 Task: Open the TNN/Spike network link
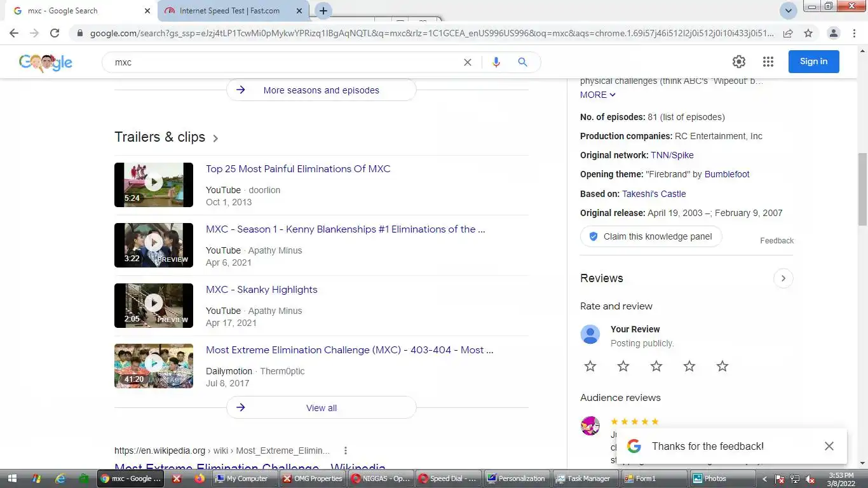672,155
